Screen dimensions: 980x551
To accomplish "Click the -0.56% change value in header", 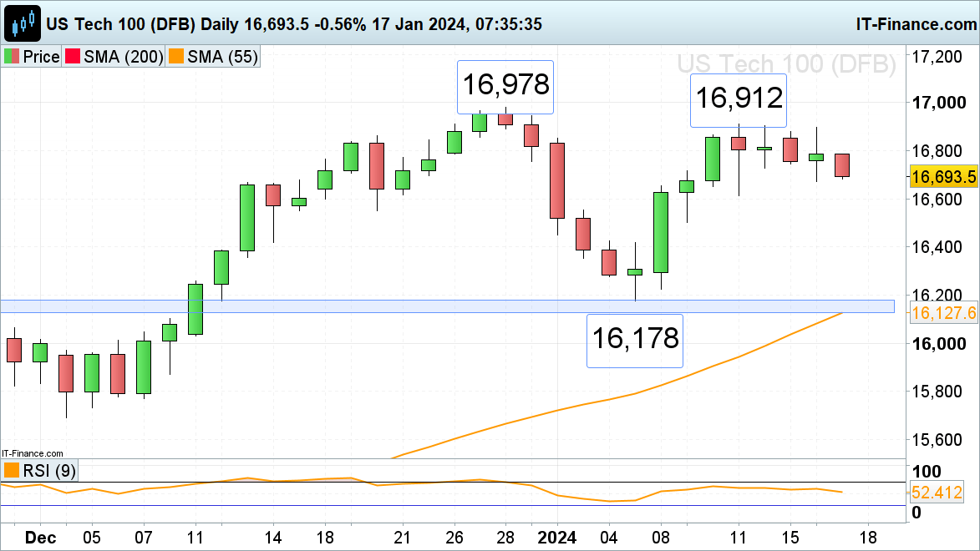I will pos(340,24).
